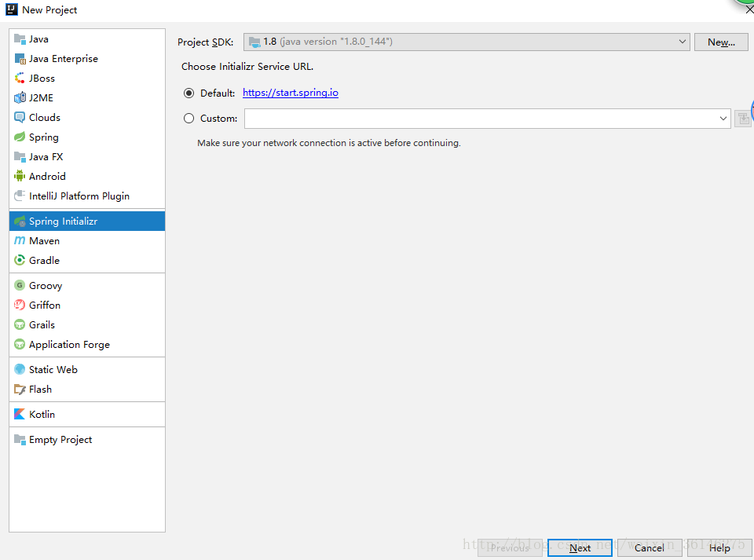Click the icon button beside Custom URL field
The width and height of the screenshot is (754, 560).
point(743,119)
